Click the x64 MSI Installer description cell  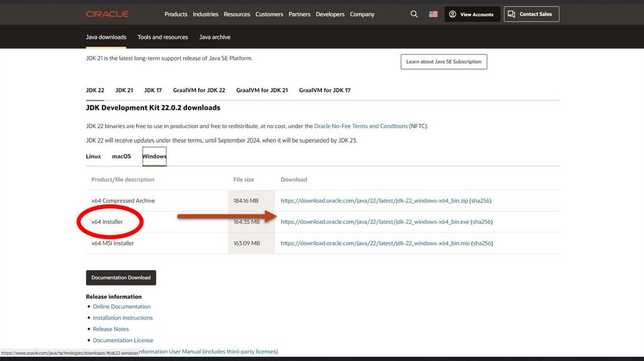(x=113, y=243)
